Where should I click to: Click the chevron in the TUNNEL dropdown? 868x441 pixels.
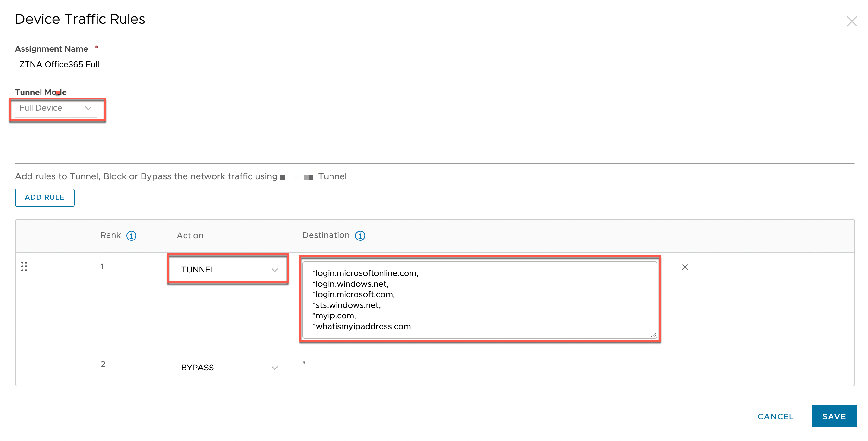pyautogui.click(x=275, y=270)
